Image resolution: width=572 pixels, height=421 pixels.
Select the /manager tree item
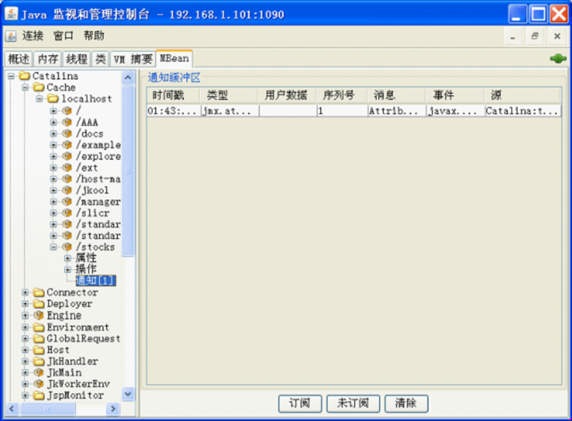(98, 201)
